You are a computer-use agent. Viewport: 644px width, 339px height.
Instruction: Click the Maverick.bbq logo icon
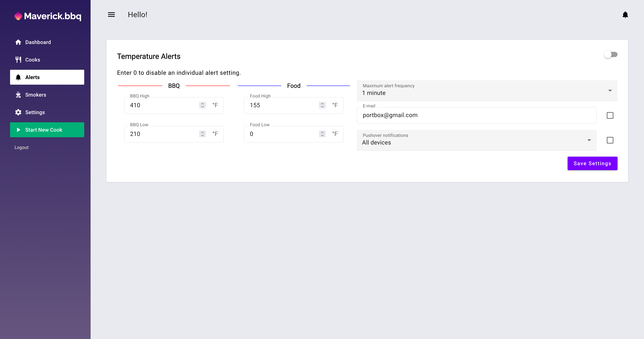click(x=18, y=16)
